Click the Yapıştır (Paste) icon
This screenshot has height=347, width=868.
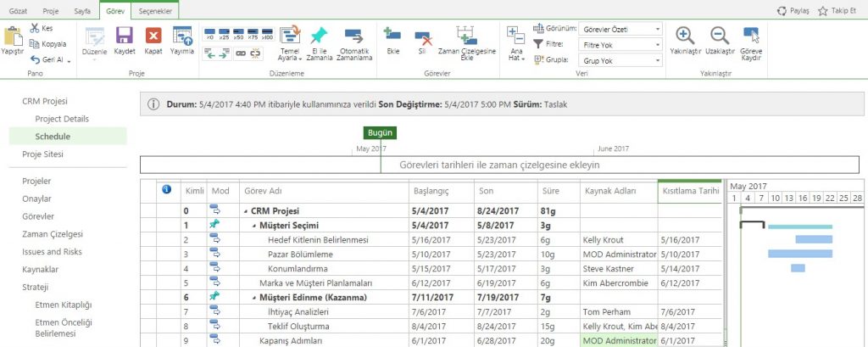[12, 37]
